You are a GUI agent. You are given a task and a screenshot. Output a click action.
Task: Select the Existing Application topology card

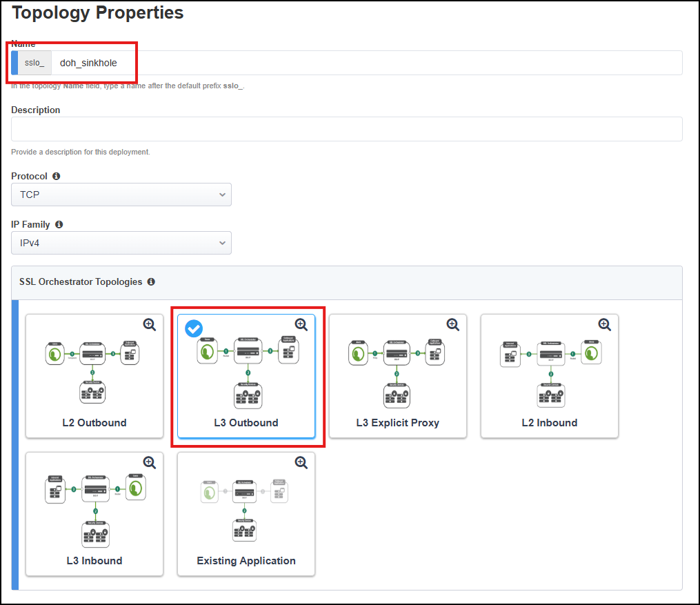tap(246, 514)
